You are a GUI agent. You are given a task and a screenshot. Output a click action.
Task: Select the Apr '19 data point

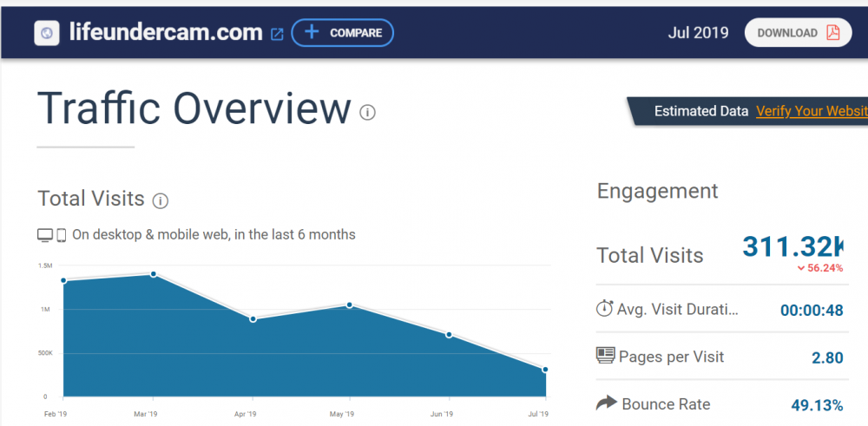coord(253,319)
